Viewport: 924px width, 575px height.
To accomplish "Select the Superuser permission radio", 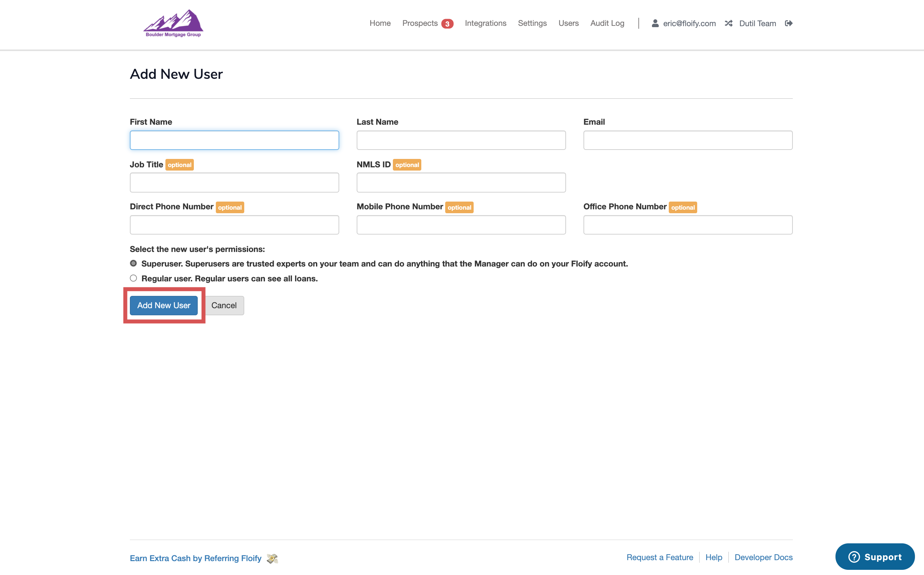I will 133,263.
